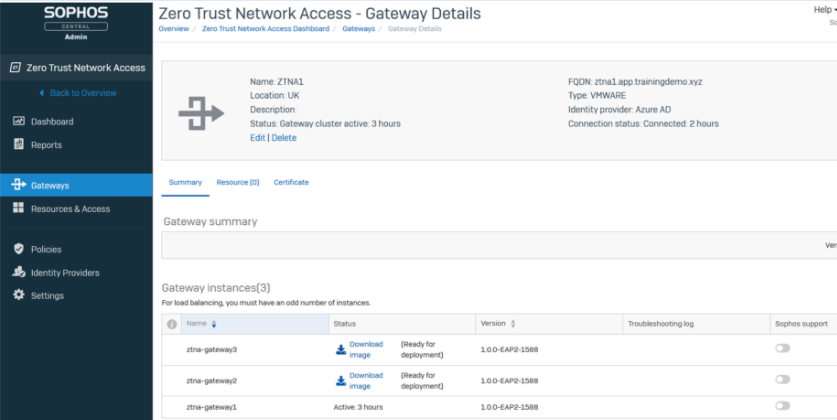Click the ztna-gateway2 name cell
The image size is (837, 420).
coord(211,381)
